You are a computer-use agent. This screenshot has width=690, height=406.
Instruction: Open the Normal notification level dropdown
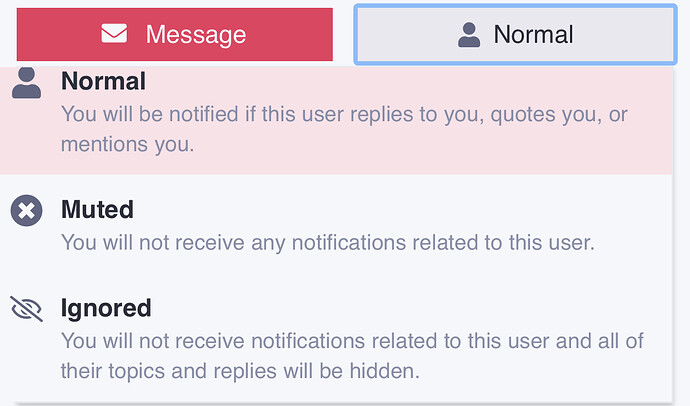(x=515, y=35)
